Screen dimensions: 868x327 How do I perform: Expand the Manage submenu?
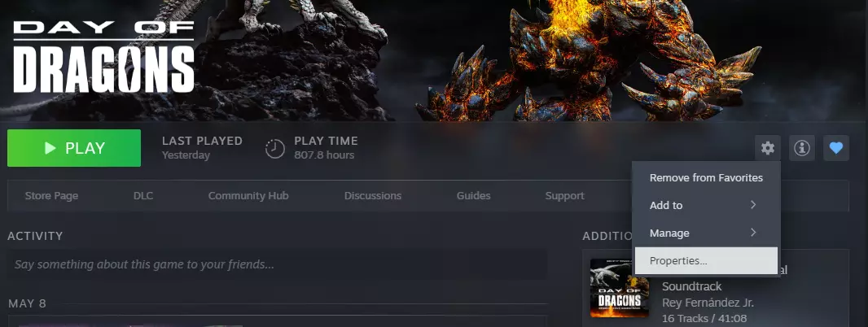pyautogui.click(x=706, y=233)
